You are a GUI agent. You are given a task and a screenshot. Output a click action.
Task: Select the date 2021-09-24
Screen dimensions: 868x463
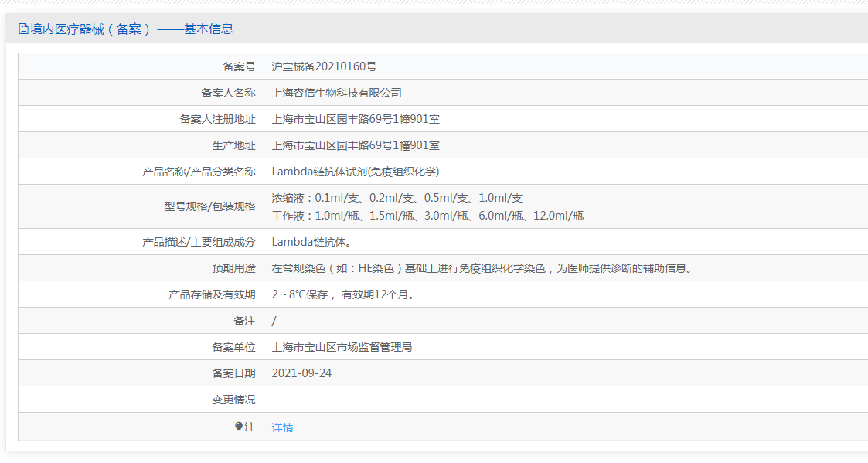pyautogui.click(x=301, y=373)
